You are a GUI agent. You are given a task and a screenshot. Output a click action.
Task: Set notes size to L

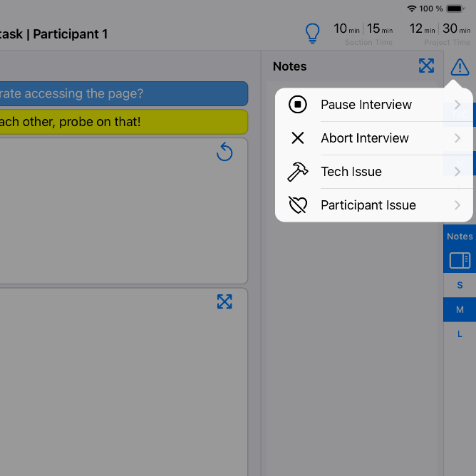tap(460, 334)
